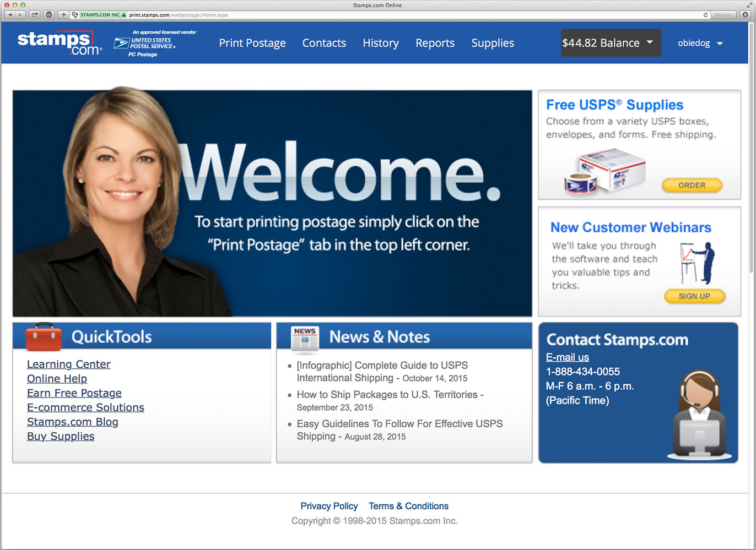756x550 pixels.
Task: Open the obiedog account dropdown
Action: [700, 43]
